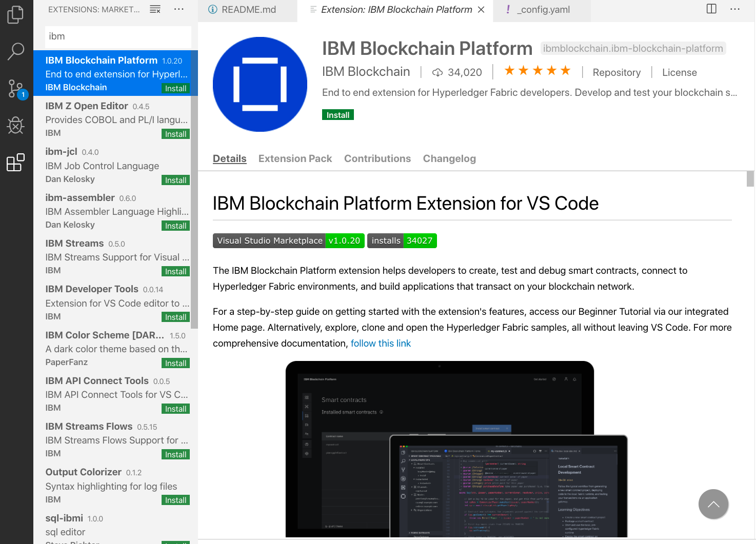The height and width of the screenshot is (544, 756).
Task: Select the Extension: IBM Blockchain Platform tab
Action: pos(396,10)
